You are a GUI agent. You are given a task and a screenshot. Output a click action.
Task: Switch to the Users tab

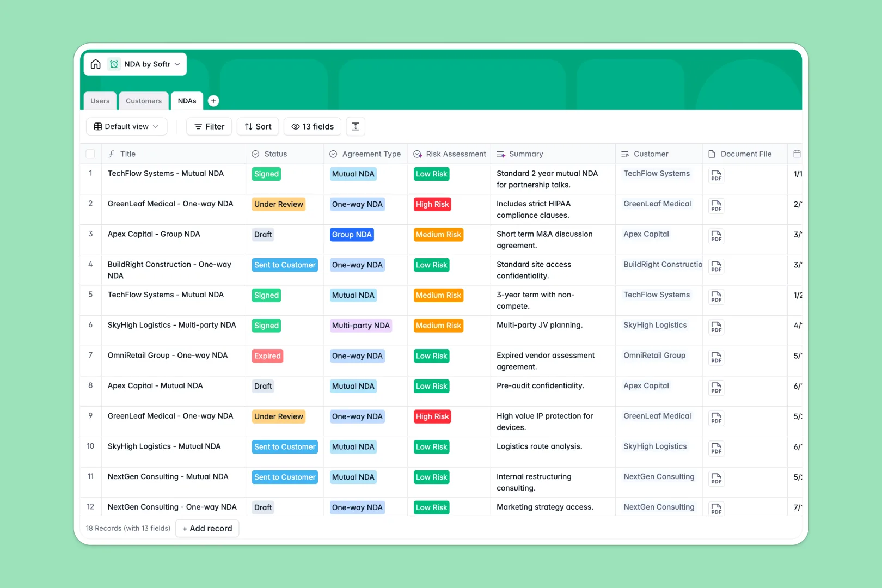point(100,101)
